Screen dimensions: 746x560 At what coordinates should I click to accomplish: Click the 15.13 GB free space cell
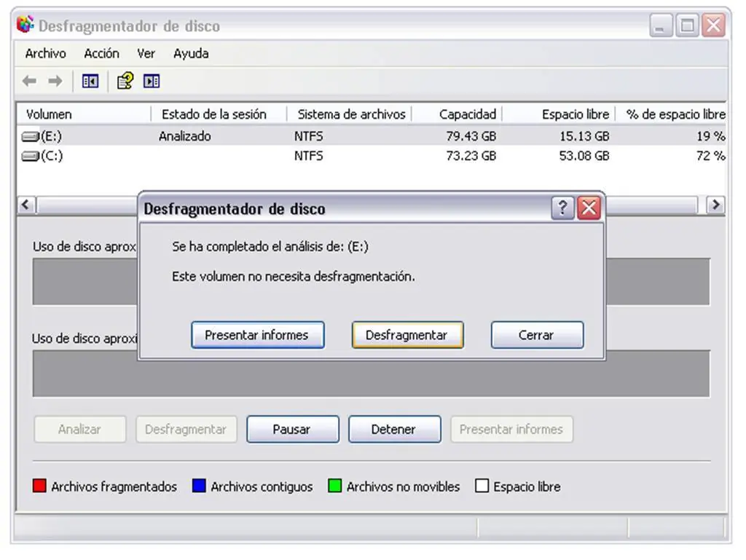coord(584,136)
